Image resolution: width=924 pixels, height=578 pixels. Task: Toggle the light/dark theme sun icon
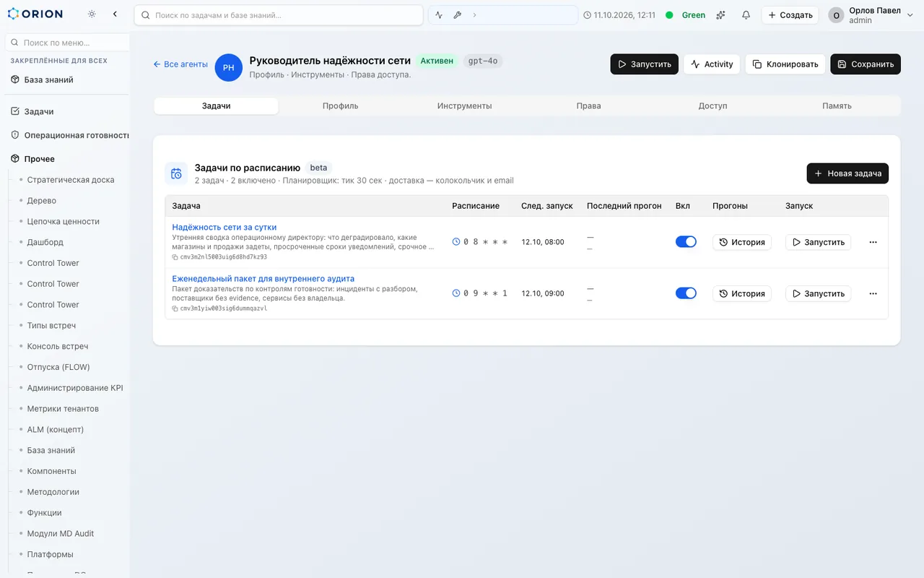pos(92,14)
